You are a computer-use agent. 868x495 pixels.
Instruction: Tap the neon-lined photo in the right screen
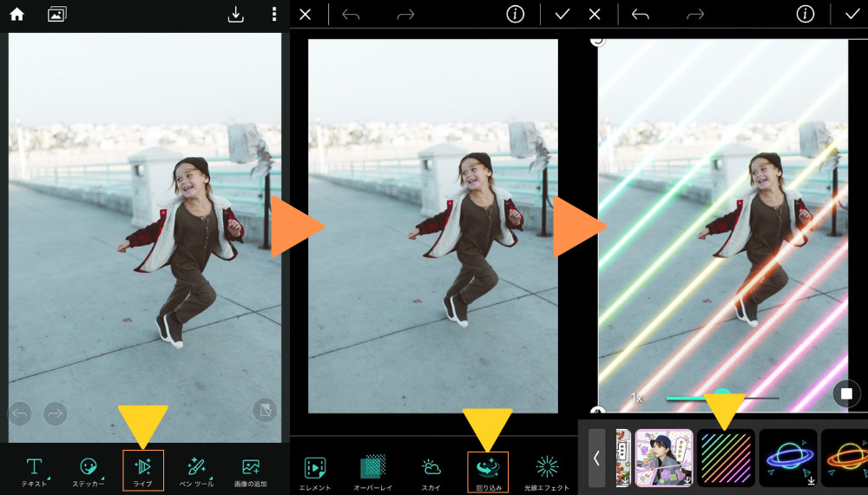point(722,225)
